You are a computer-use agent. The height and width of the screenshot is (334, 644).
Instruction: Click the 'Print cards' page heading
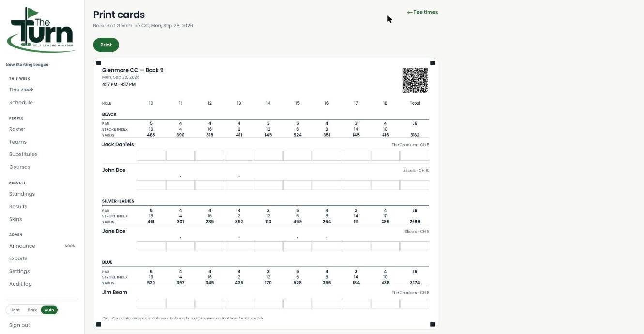tap(119, 15)
